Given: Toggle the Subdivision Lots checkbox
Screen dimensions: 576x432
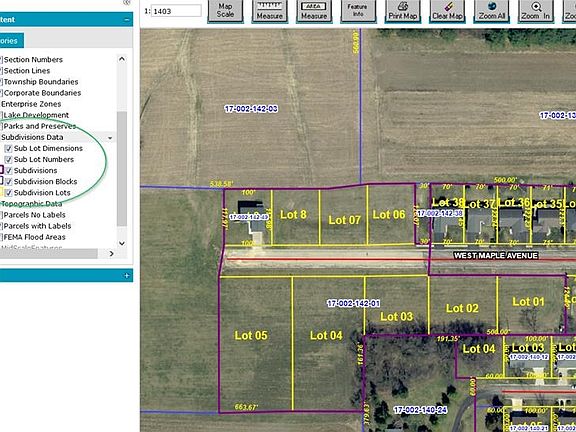Looking at the screenshot, I should 8,193.
